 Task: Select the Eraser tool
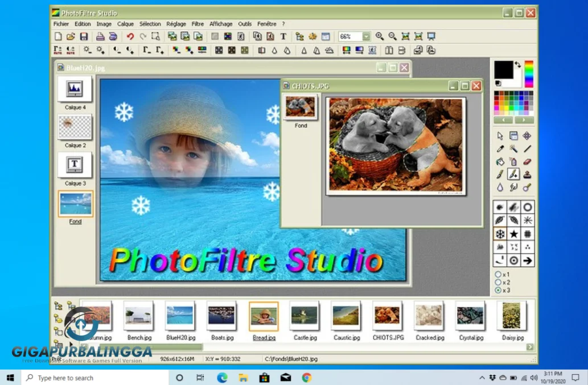(527, 162)
